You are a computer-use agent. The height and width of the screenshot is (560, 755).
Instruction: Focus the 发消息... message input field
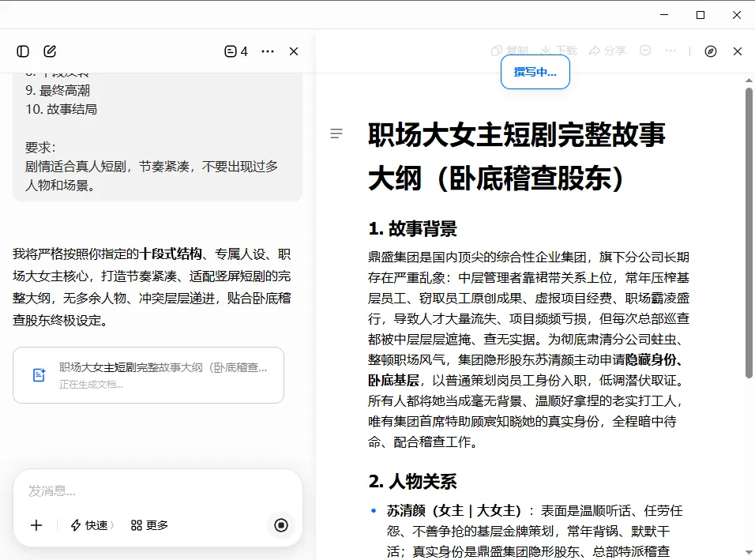pos(157,490)
